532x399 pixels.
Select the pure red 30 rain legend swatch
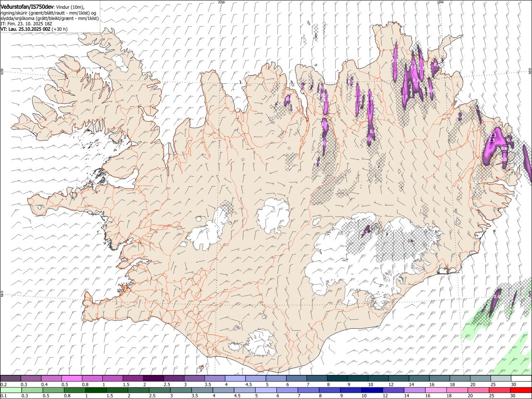click(521, 390)
